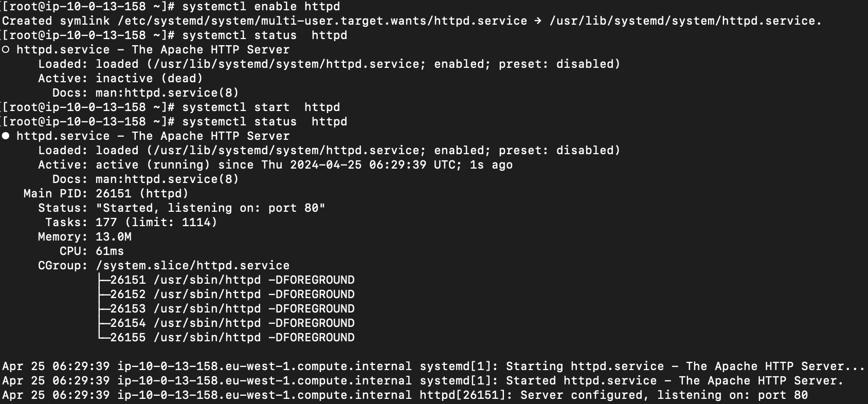Viewport: 868px width, 404px height.
Task: Click the Memory 13.0M value
Action: tap(113, 237)
